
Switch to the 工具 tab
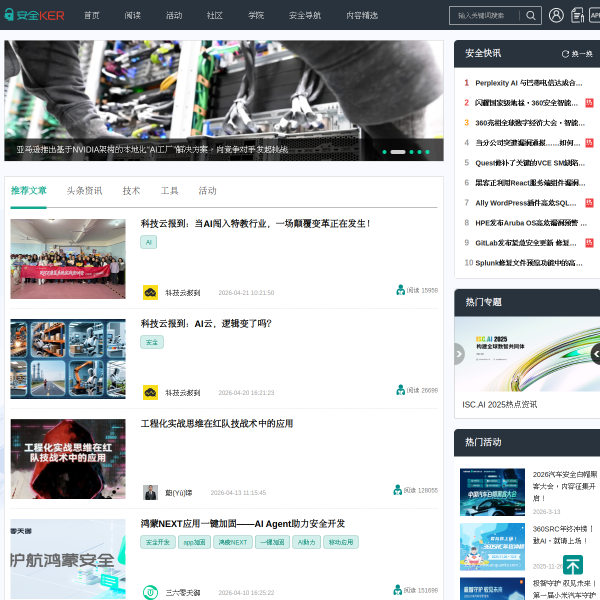(x=170, y=191)
